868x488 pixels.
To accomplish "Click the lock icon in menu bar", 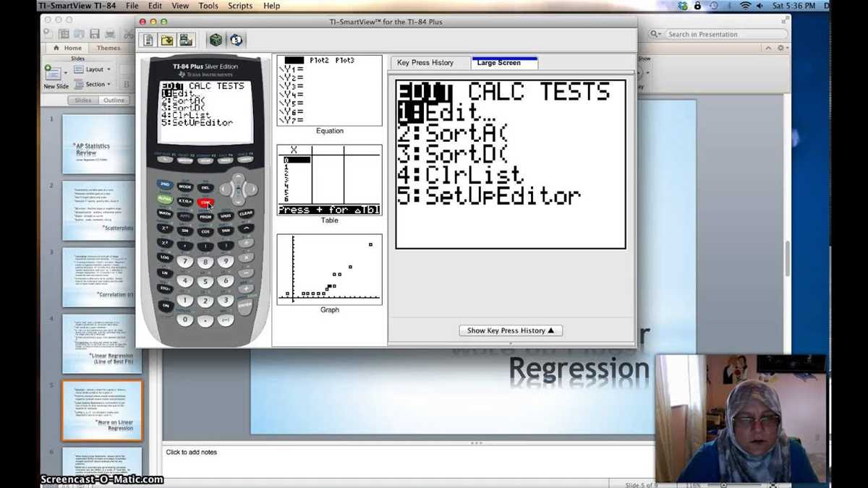I will [697, 6].
